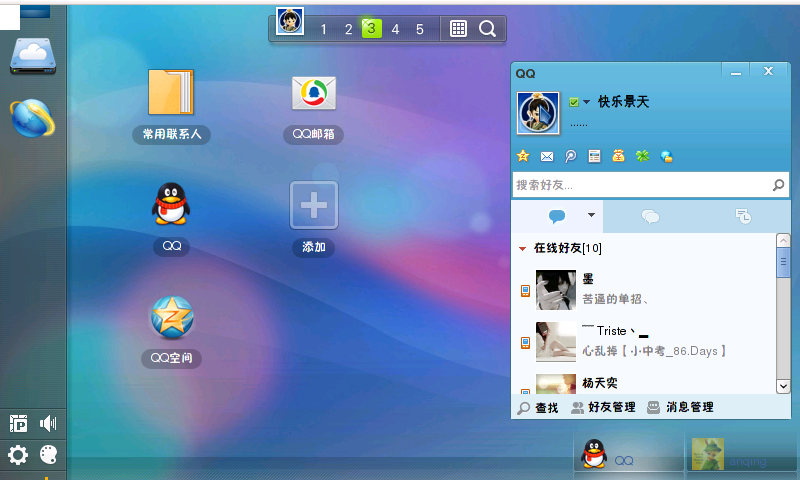
Task: Click the 添加 plus icon to add an app
Action: [314, 205]
